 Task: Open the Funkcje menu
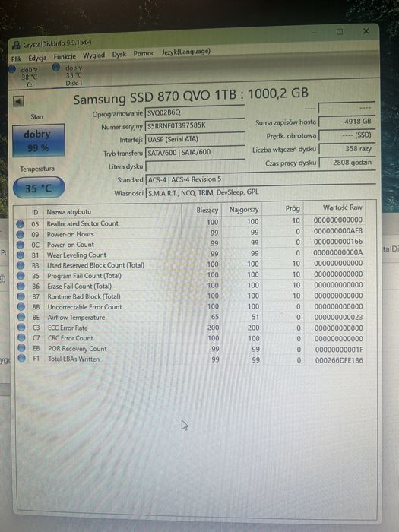click(x=65, y=57)
